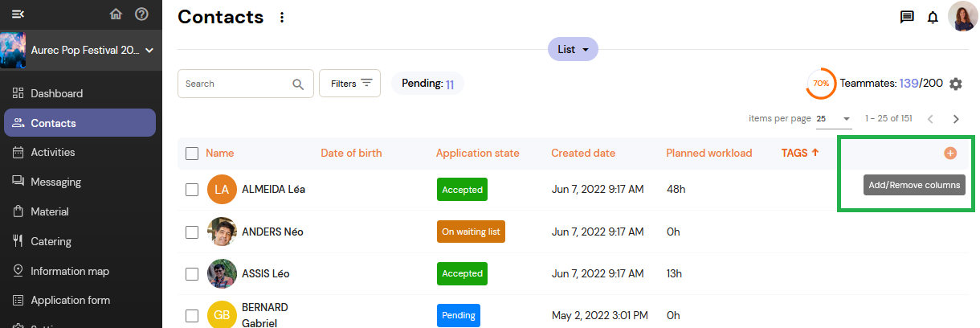The height and width of the screenshot is (328, 980).
Task: Check the BERNARD Gabriel row checkbox
Action: 192,315
